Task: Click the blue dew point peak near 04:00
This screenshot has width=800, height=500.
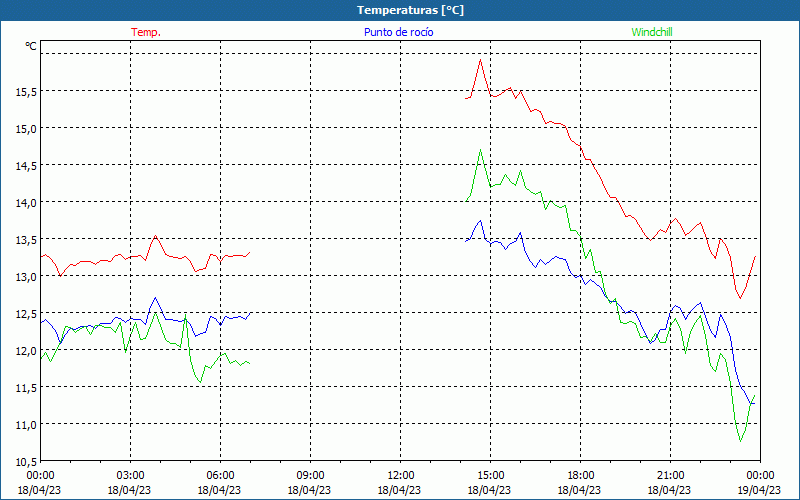Action: click(x=156, y=297)
